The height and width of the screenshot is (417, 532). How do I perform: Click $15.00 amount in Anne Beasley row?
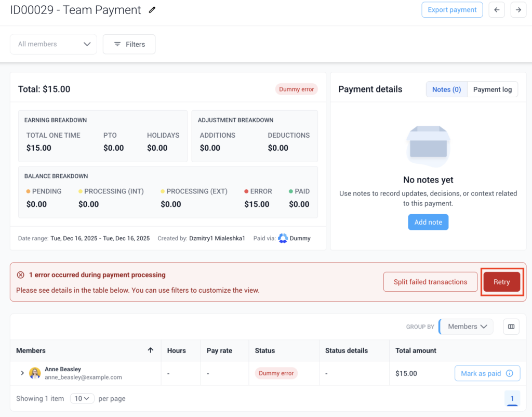[406, 373]
